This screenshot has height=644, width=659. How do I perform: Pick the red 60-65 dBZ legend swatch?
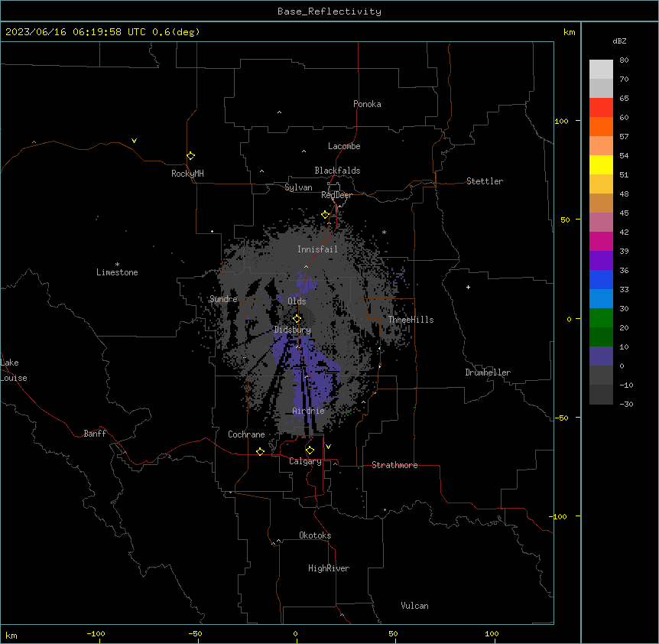tap(601, 107)
